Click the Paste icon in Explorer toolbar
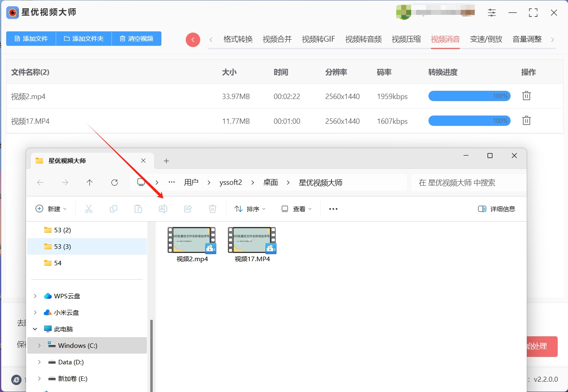Screen dimensions: 568x392 (138, 209)
